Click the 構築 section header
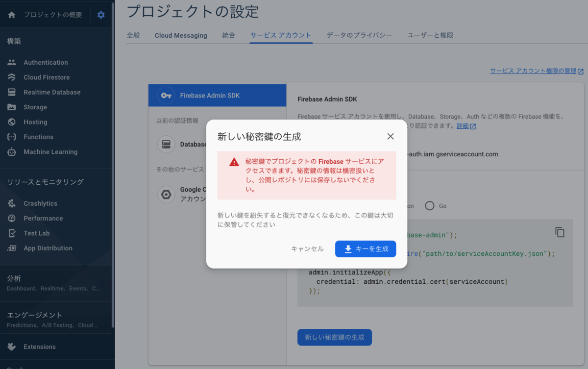 click(14, 41)
